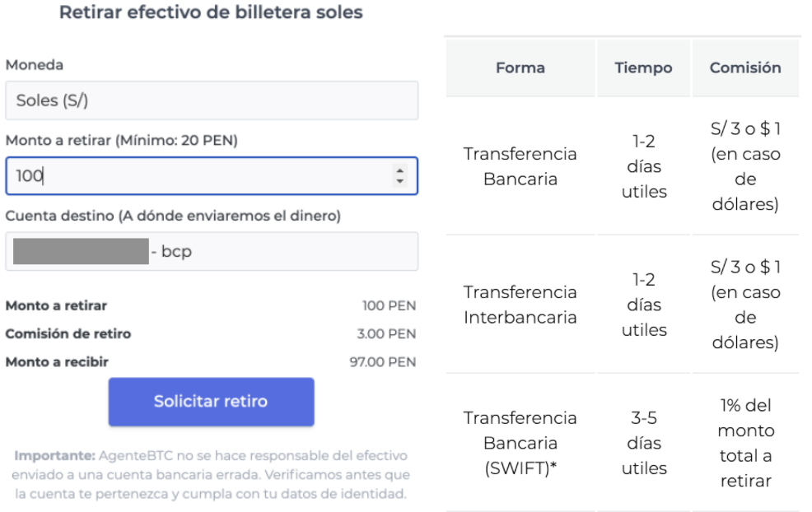Image resolution: width=812 pixels, height=512 pixels.
Task: Click the Monto a recibir 97.00 PEN value
Action: 383,362
